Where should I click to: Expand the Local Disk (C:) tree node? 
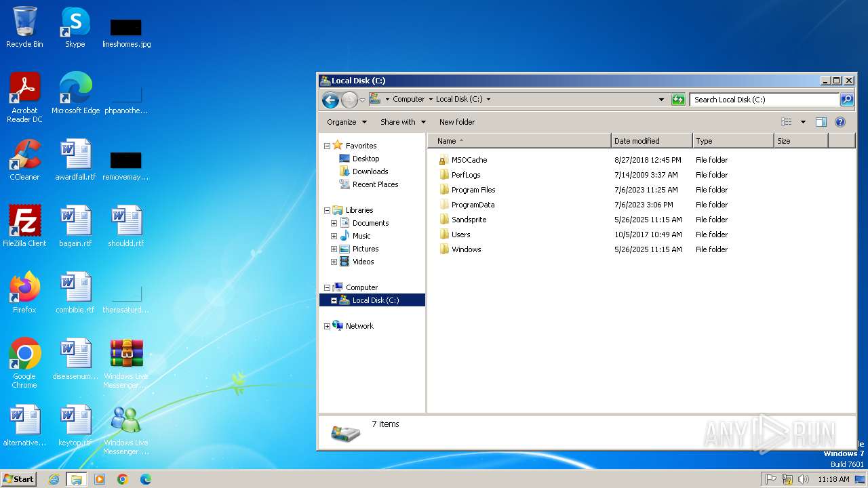coord(334,300)
